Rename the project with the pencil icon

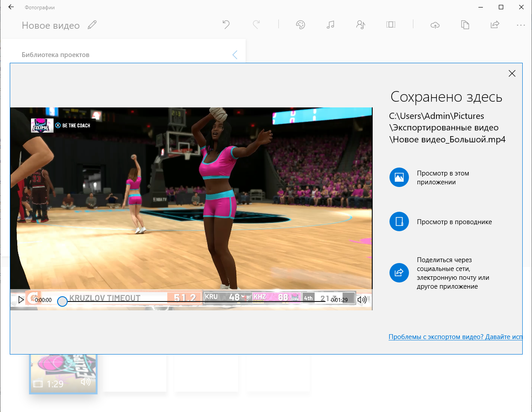point(92,25)
